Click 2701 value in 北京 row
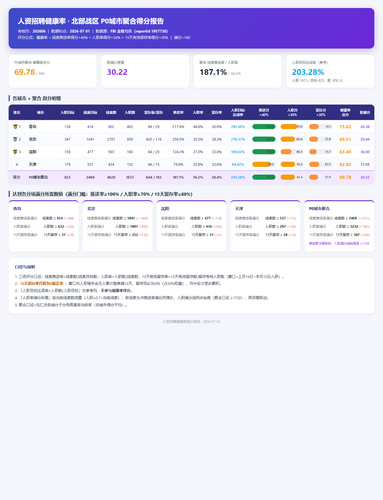 (x=111, y=139)
